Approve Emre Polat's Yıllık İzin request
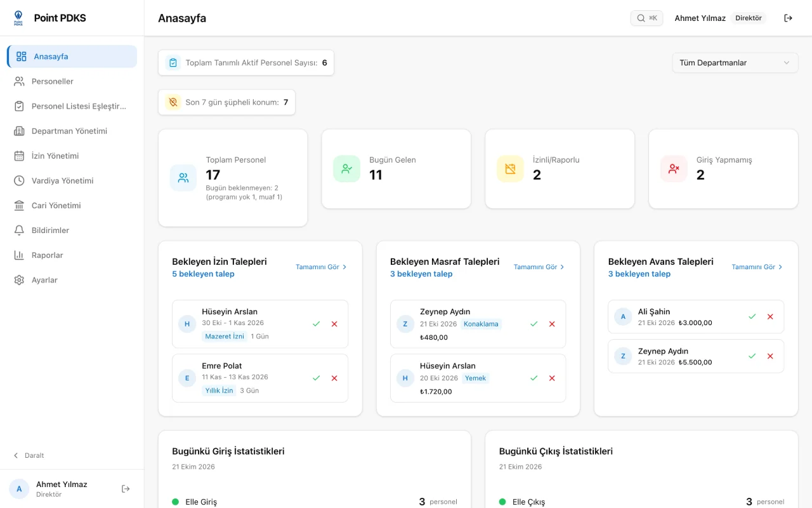Image resolution: width=812 pixels, height=508 pixels. pyautogui.click(x=316, y=378)
